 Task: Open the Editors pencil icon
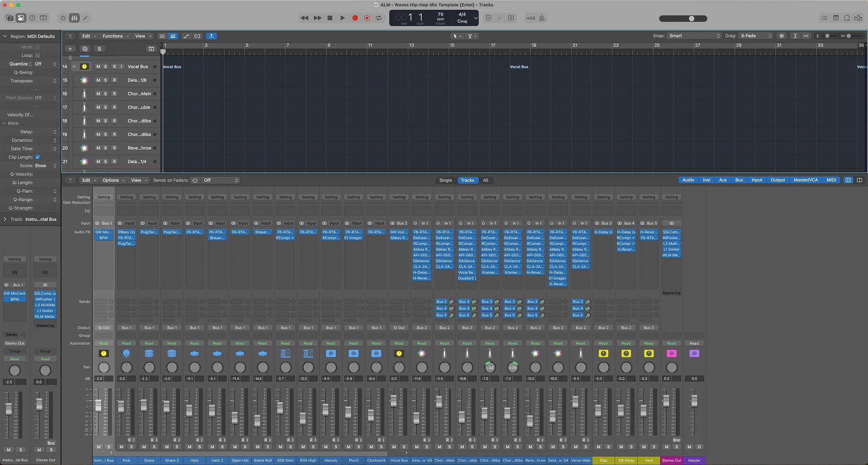click(85, 18)
